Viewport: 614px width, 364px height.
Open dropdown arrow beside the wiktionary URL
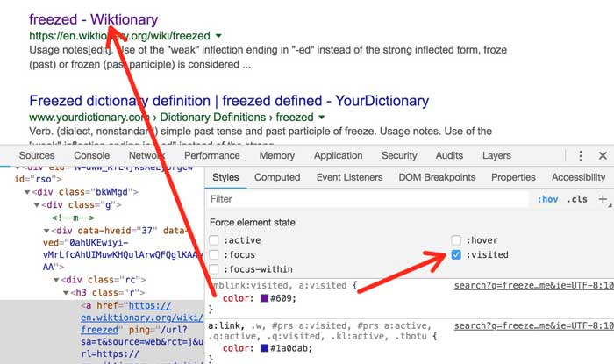click(x=218, y=36)
